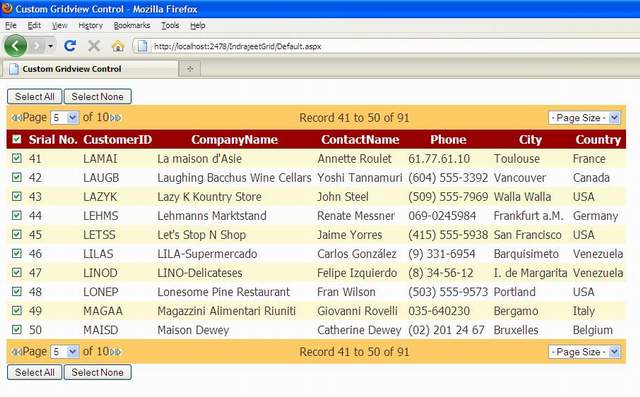Open the Bookmarks menu
Image resolution: width=640 pixels, height=397 pixels.
coord(132,25)
